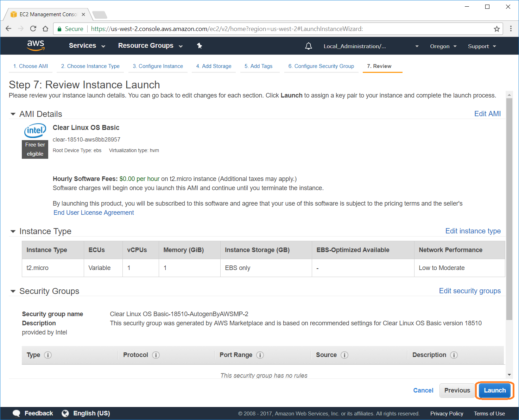Click the scrollbar down arrow
The image size is (519, 420).
[509, 375]
